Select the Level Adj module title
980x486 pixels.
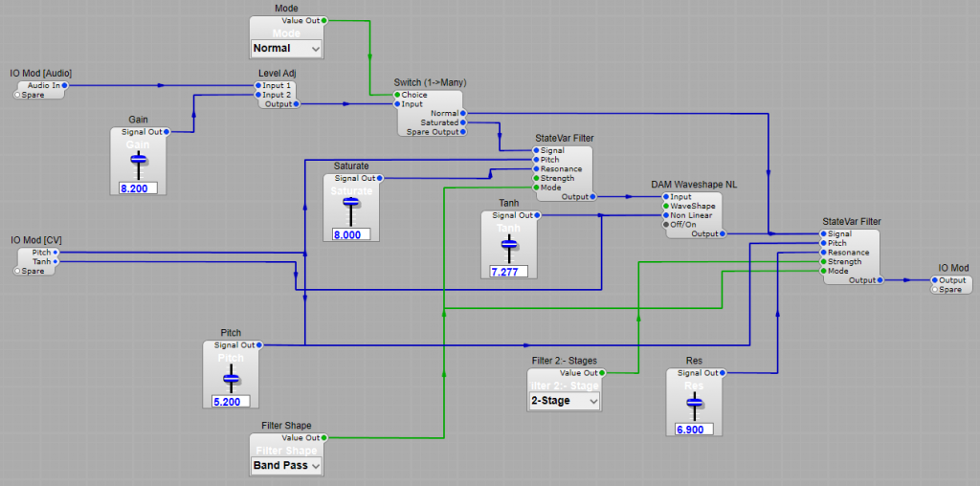click(x=275, y=73)
